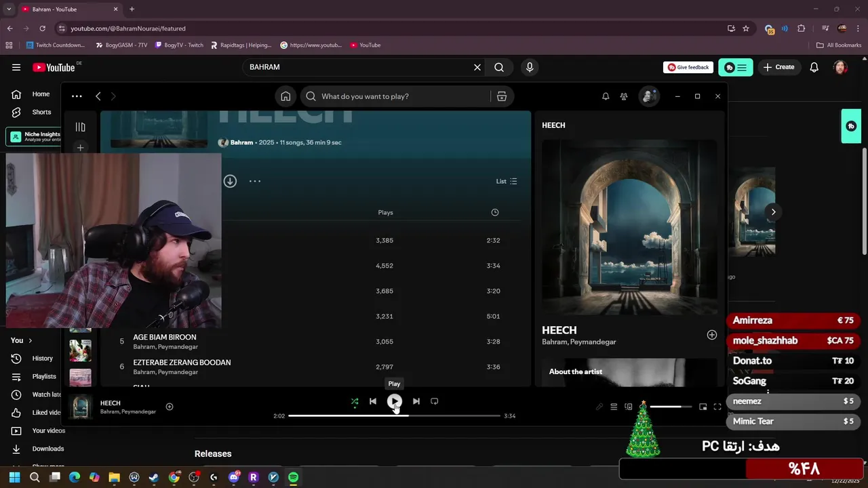Seek on Spotify song progress bar

point(394,415)
